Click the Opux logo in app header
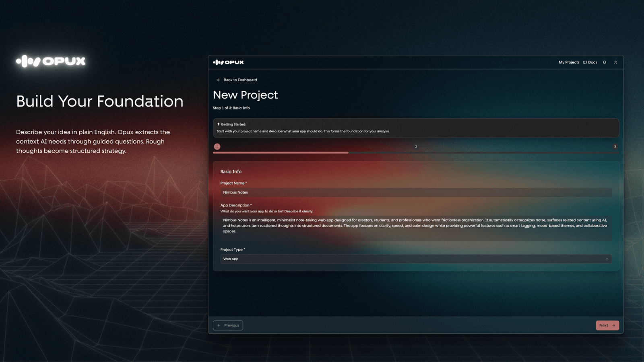 pyautogui.click(x=228, y=62)
